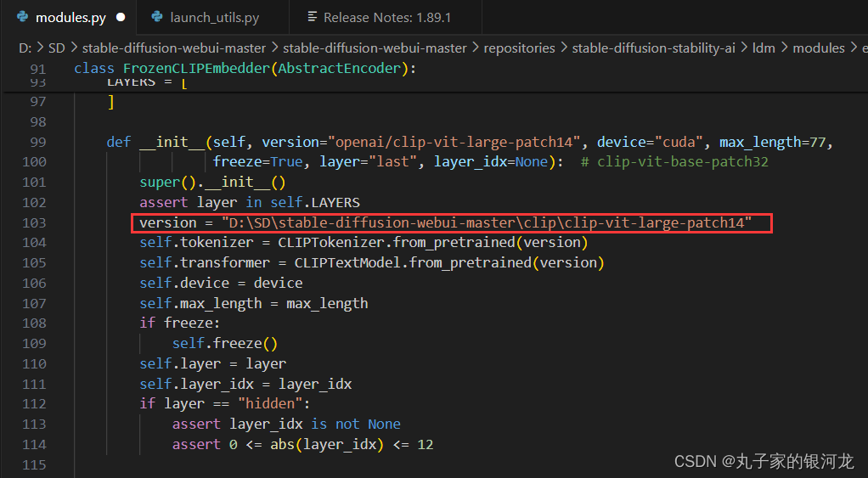The height and width of the screenshot is (478, 868).
Task: Click the freeze=True parameter
Action: point(258,162)
